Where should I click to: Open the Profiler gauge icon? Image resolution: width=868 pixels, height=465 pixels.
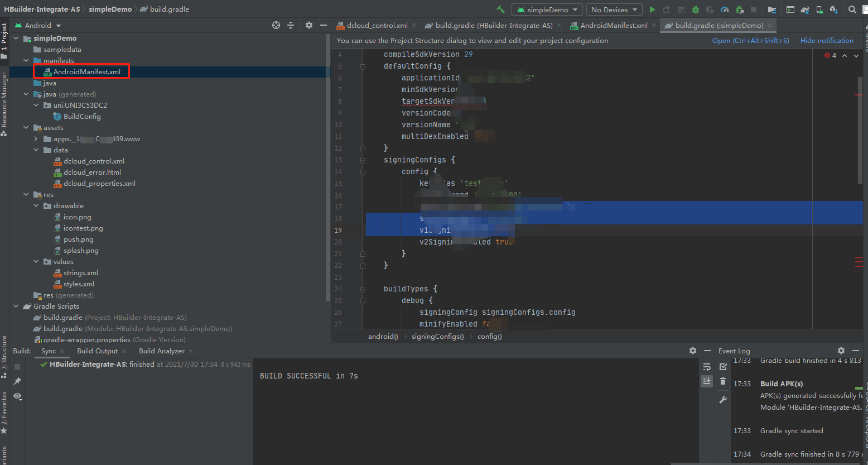tap(725, 9)
